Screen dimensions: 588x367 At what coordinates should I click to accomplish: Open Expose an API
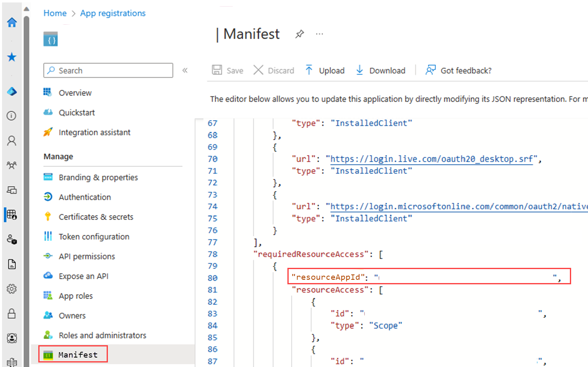point(84,276)
